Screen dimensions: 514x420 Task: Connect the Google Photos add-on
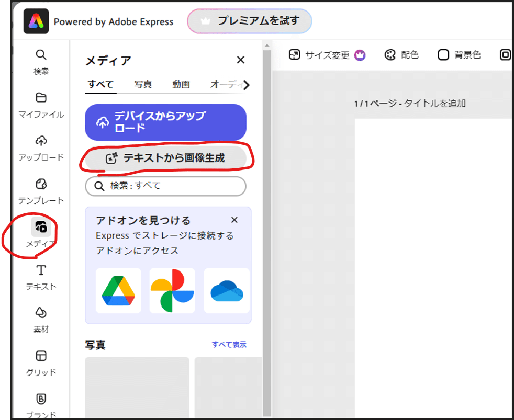coord(172,291)
